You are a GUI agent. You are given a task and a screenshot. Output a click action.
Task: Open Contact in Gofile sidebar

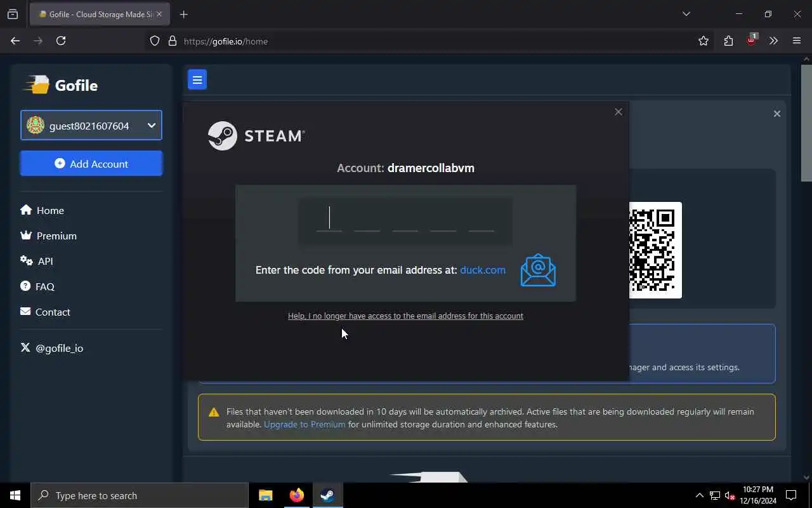45,312
